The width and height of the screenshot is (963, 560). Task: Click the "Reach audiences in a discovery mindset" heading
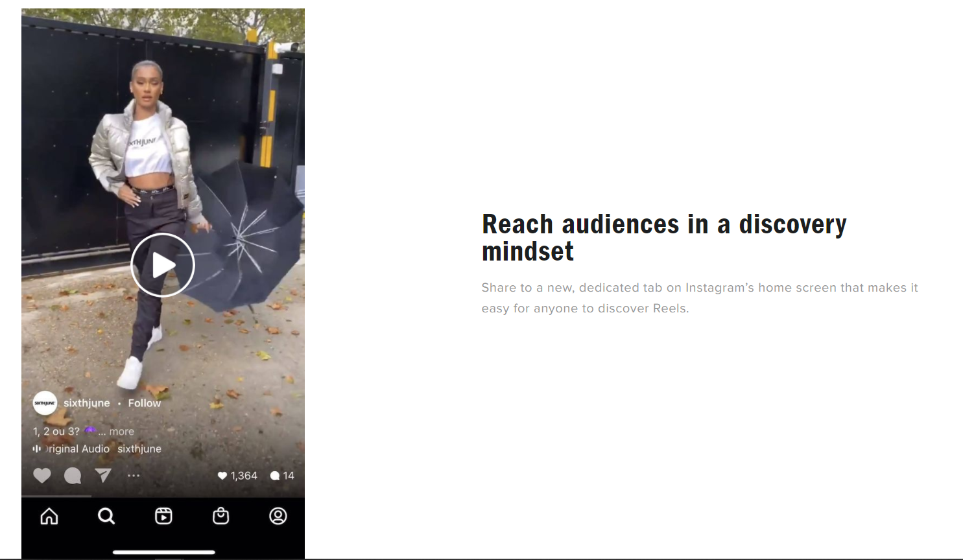(x=664, y=238)
